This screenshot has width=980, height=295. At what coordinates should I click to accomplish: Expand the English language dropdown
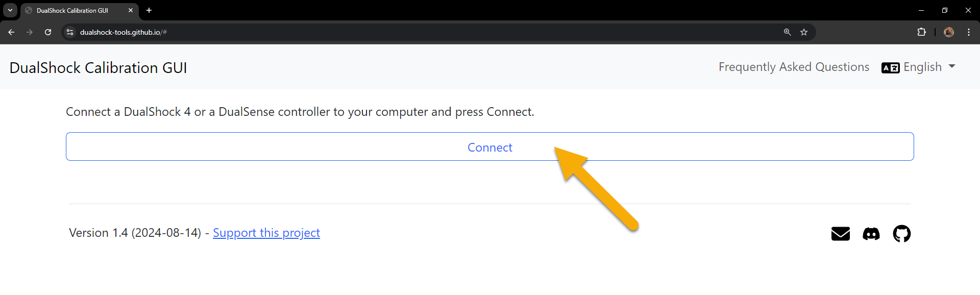[919, 67]
